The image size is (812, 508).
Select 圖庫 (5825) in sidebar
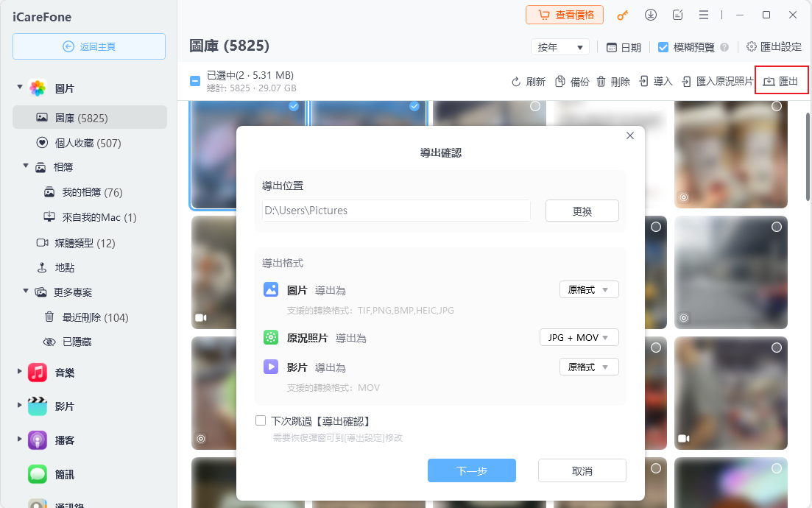coord(90,118)
